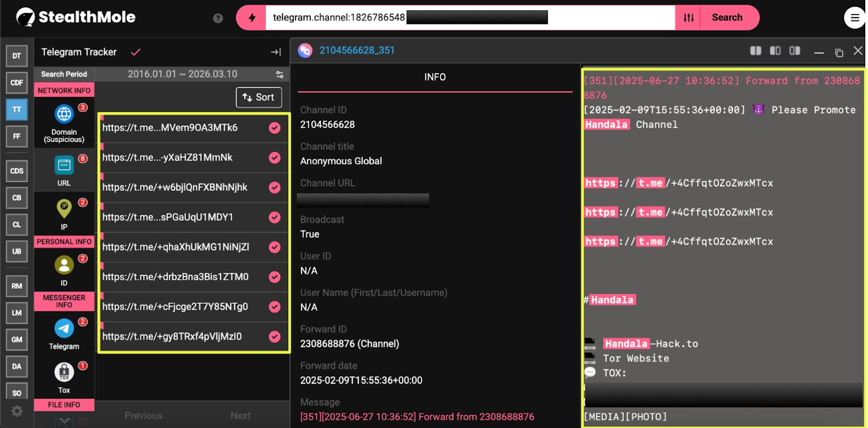
Task: Adjust the Search Period settings icon
Action: [x=279, y=74]
